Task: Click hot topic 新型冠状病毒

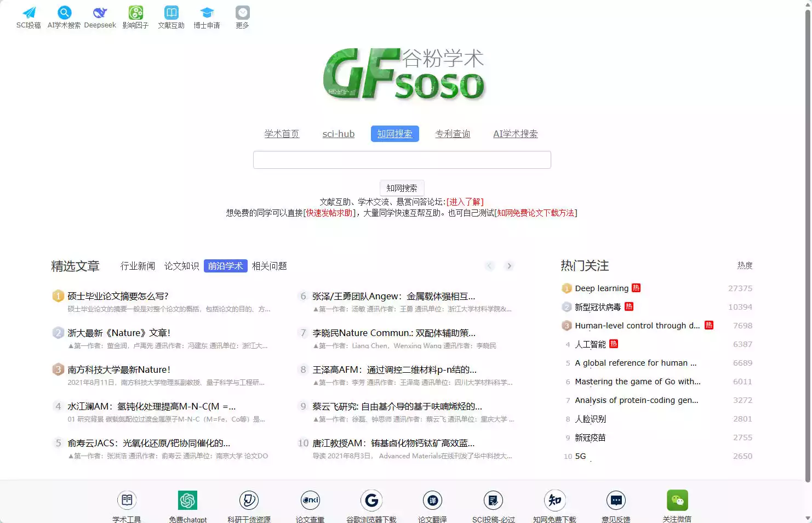Action: click(x=598, y=307)
